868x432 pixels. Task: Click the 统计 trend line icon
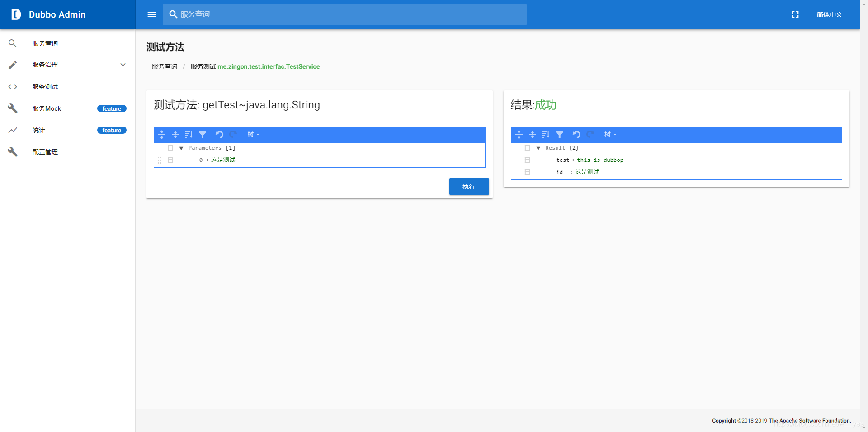pos(13,130)
